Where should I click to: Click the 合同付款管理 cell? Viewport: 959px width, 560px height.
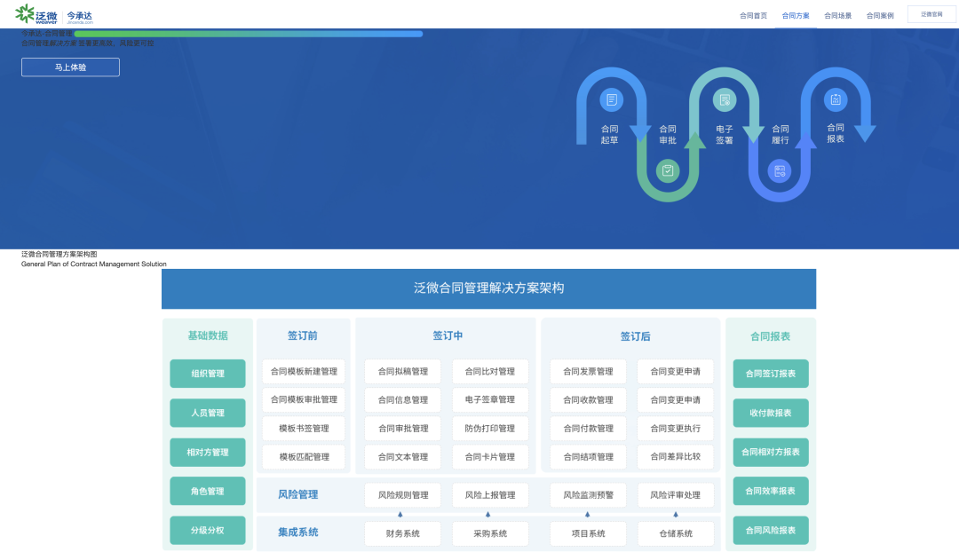tap(589, 429)
